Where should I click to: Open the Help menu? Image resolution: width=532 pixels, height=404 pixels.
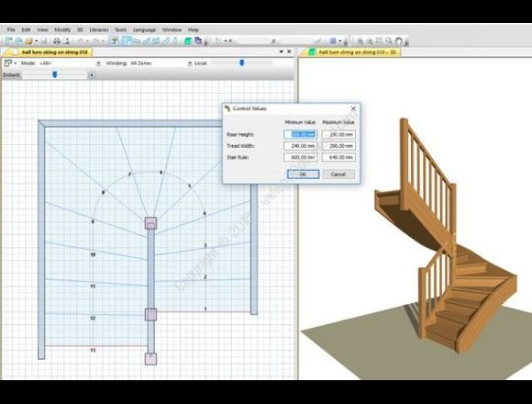point(193,30)
